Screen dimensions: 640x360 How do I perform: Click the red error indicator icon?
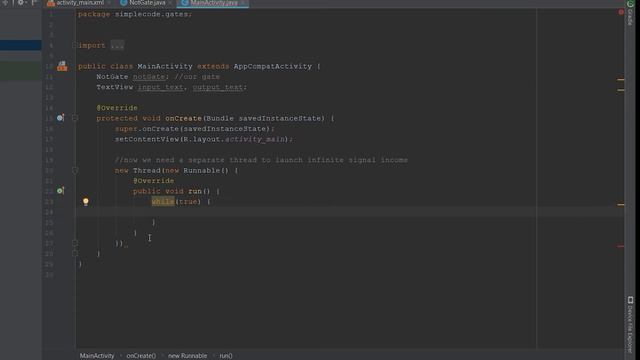[x=621, y=12]
